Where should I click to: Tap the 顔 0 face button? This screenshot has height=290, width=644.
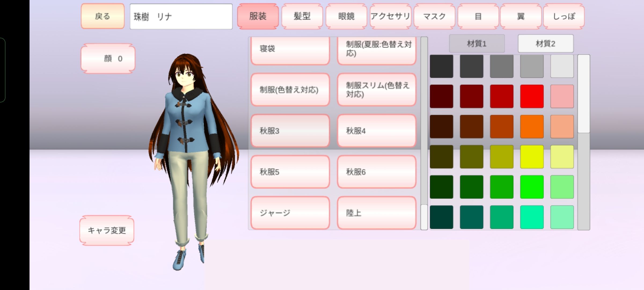[x=108, y=59]
